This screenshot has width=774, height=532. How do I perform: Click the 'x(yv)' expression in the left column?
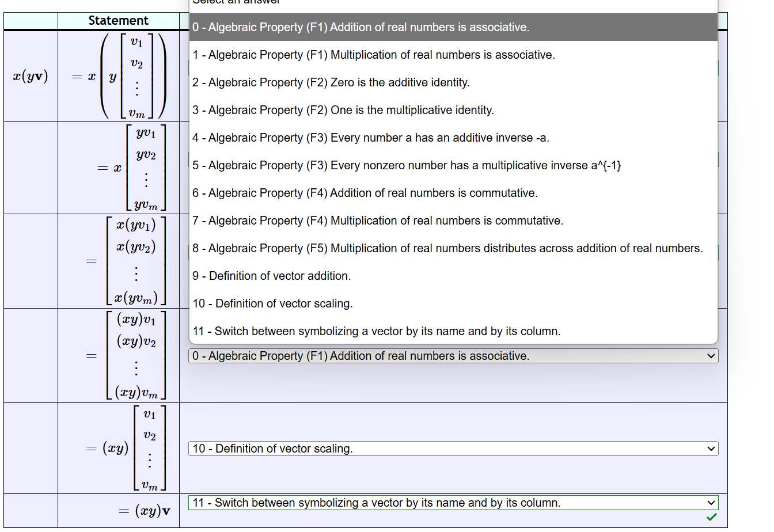point(31,76)
